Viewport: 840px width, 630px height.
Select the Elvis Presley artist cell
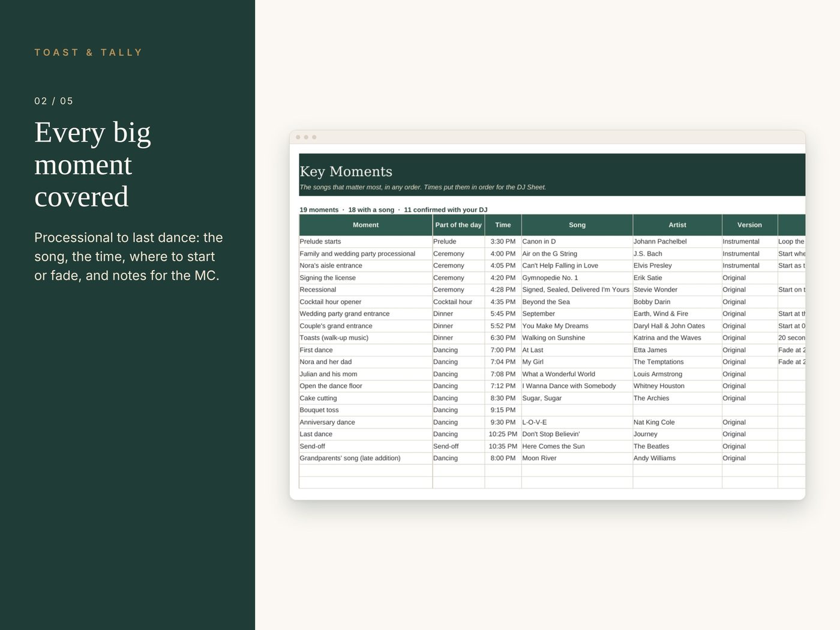pyautogui.click(x=677, y=266)
